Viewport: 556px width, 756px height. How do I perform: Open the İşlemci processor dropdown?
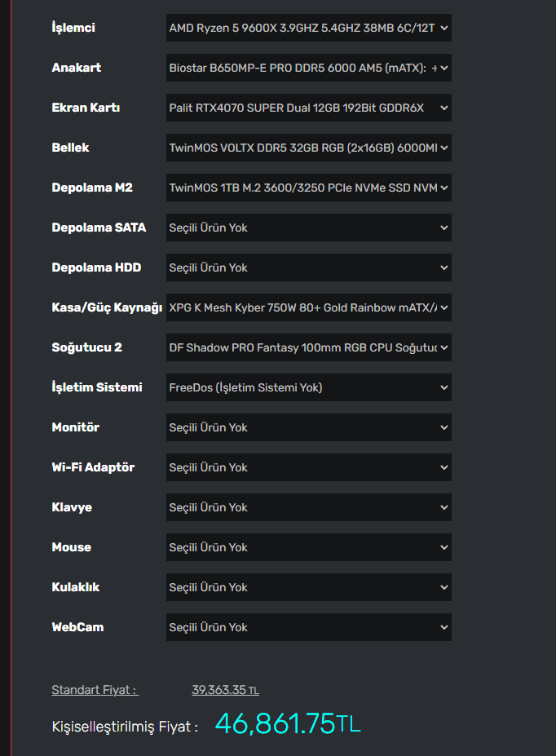coord(308,28)
